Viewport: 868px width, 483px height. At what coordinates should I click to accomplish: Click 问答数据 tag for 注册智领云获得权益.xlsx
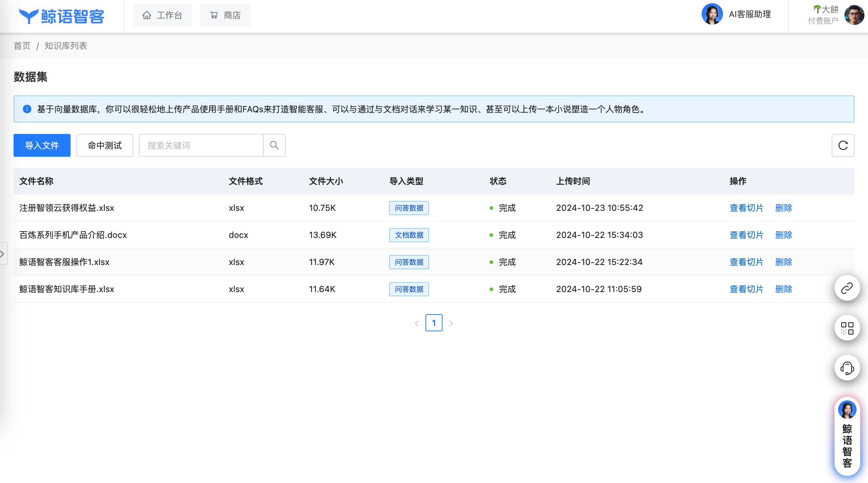[409, 208]
